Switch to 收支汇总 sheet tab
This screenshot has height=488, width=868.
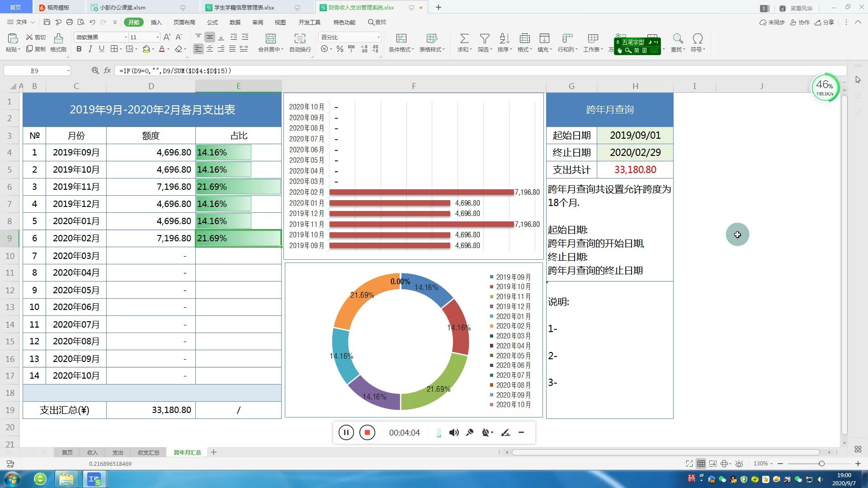point(148,452)
